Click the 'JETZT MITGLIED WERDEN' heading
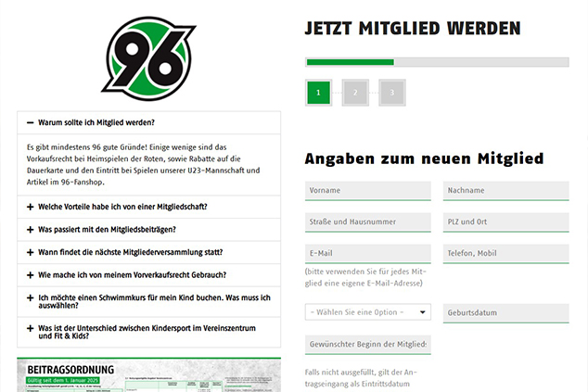The width and height of the screenshot is (588, 392). (413, 29)
